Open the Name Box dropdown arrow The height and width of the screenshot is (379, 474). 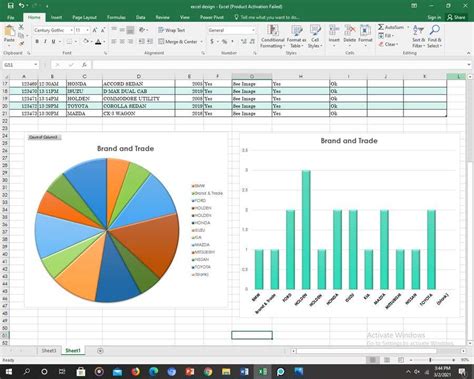pos(36,65)
